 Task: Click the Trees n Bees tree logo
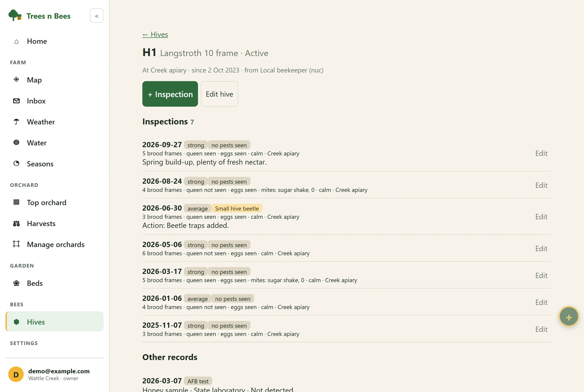coord(15,15)
